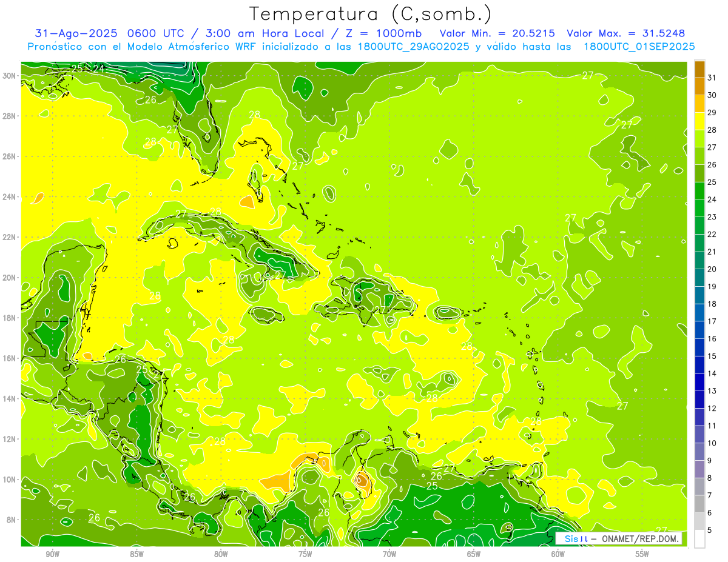Screen dimensions: 728x562
Task: Click the '24N' latitude axis label
Action: point(10,197)
